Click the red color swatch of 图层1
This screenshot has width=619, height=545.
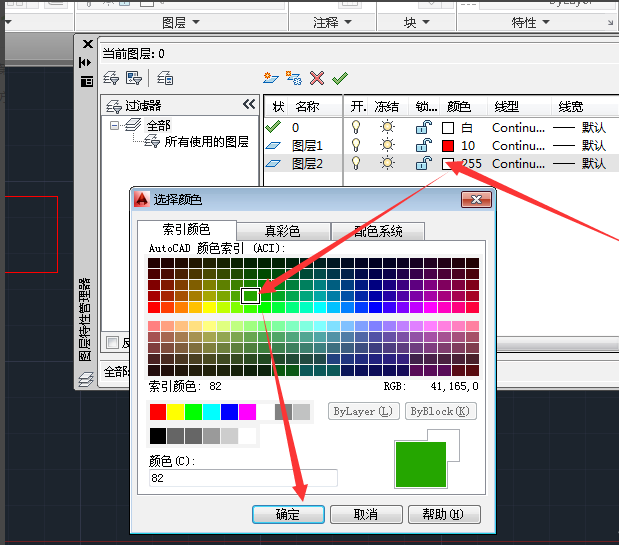[x=448, y=146]
